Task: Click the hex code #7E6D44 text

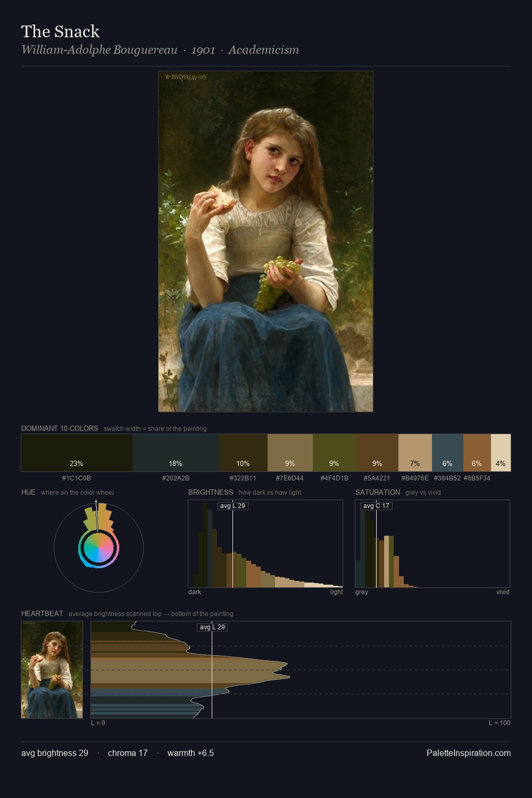Action: pos(290,478)
